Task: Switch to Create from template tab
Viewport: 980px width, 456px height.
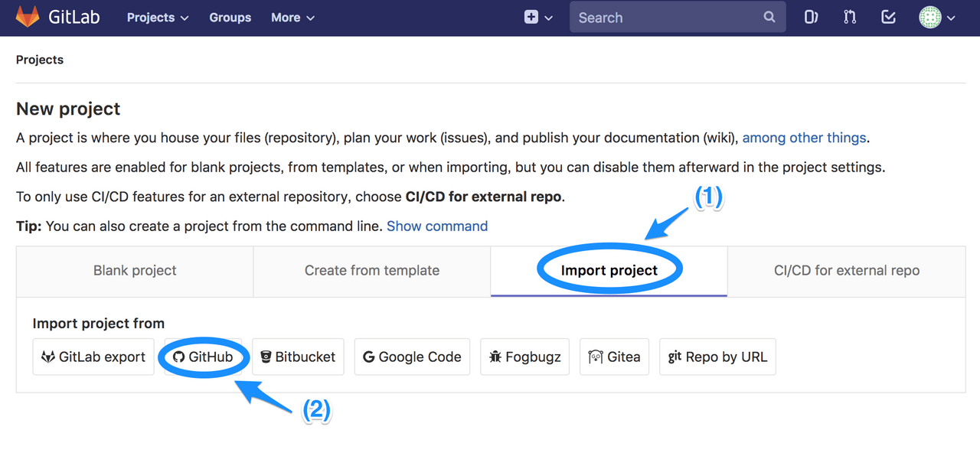Action: point(372,271)
